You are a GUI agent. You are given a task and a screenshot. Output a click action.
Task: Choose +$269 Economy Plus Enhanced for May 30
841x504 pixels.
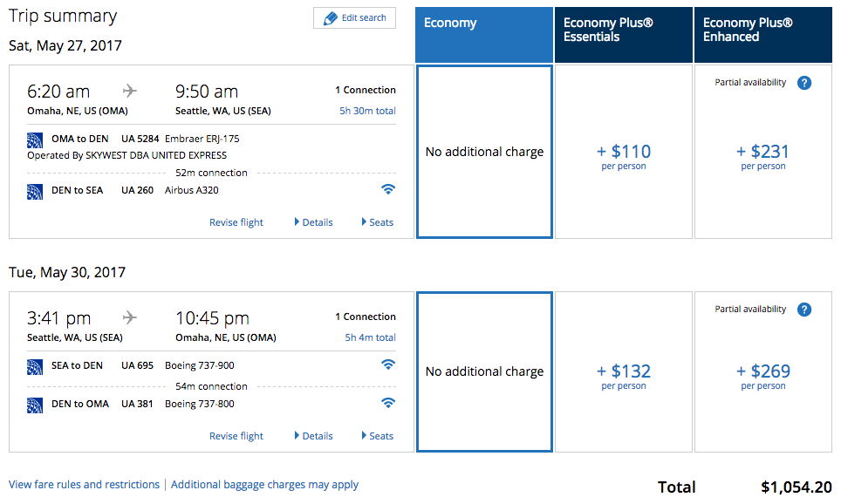[762, 372]
